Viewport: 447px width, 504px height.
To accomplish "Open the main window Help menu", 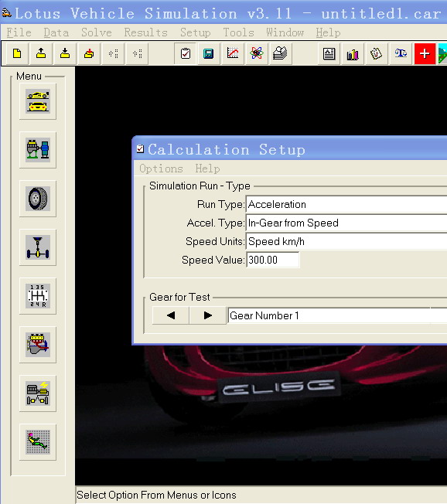I will [328, 32].
